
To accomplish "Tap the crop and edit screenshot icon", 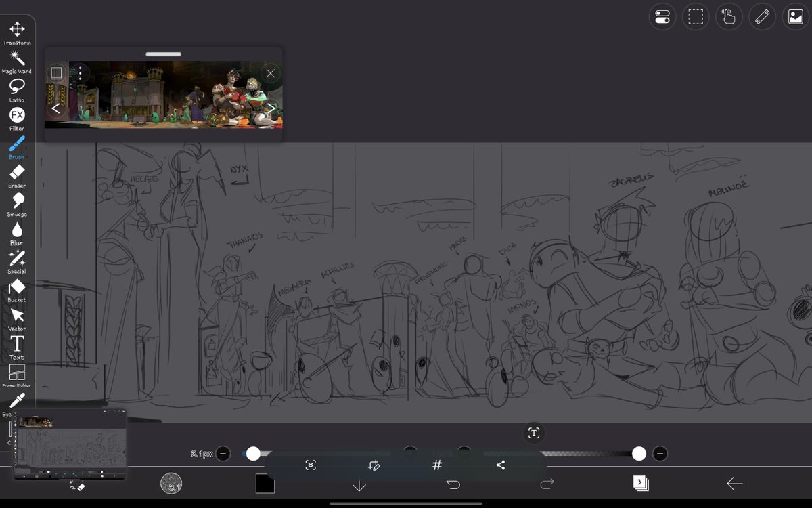I will click(374, 465).
